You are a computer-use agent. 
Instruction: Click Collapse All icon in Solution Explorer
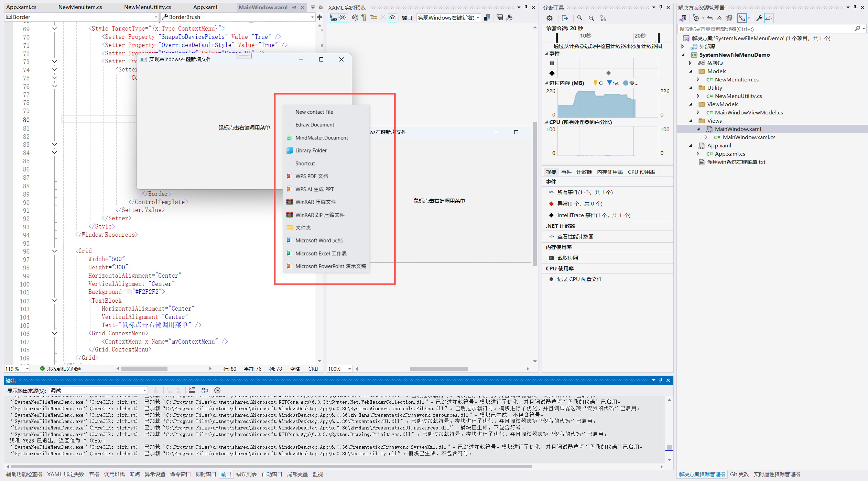719,18
